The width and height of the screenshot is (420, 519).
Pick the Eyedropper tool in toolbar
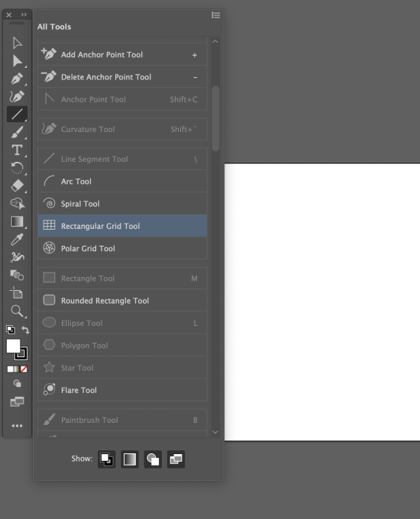tap(17, 240)
